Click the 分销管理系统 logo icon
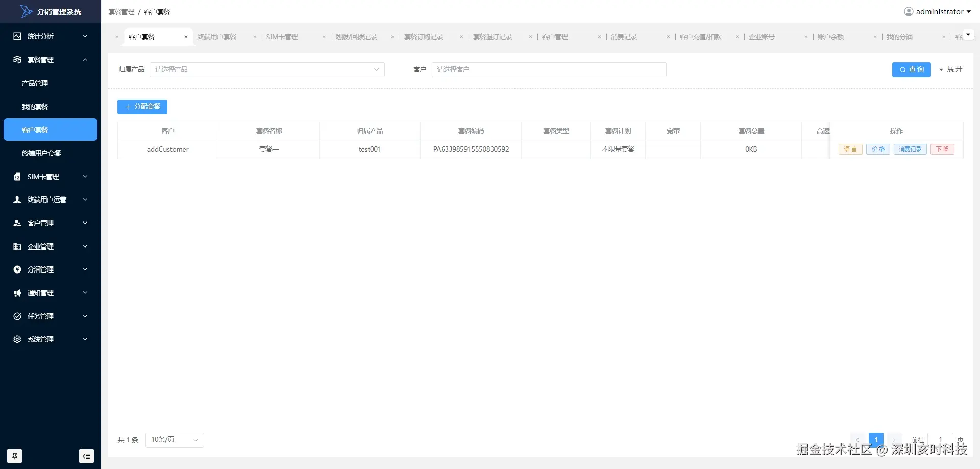The height and width of the screenshot is (469, 980). (x=27, y=11)
